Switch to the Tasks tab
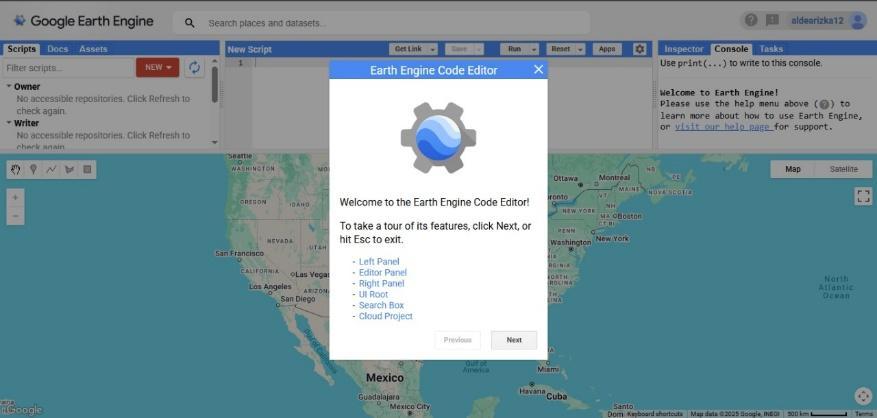This screenshot has width=877, height=418. 771,49
